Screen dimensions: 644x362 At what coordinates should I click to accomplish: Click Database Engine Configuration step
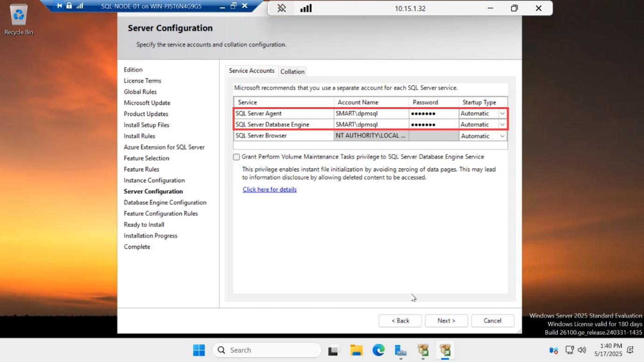click(x=165, y=203)
